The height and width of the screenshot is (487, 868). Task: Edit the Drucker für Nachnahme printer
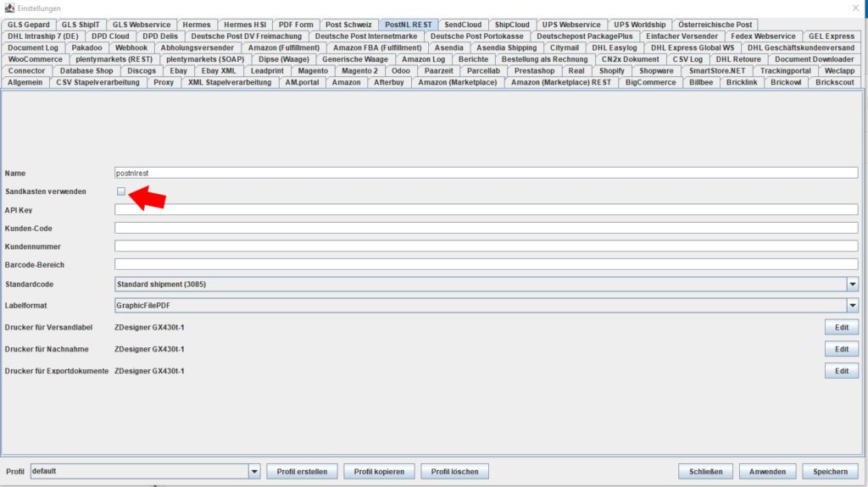tap(842, 349)
